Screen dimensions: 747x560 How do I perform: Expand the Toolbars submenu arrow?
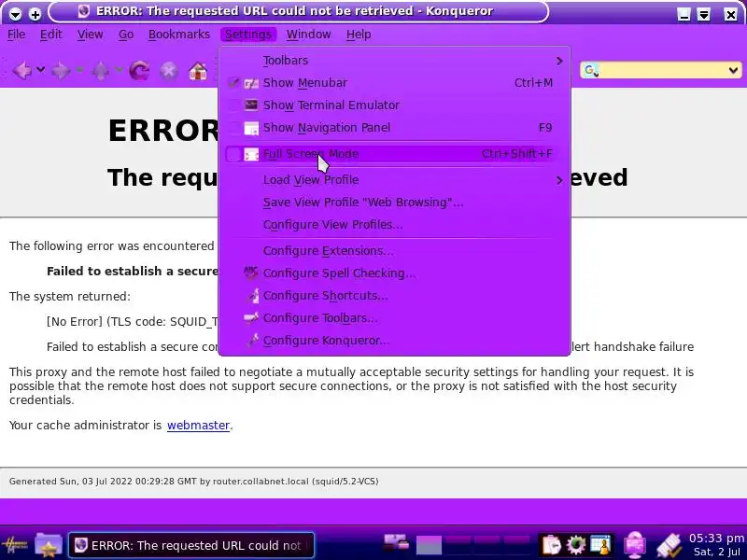559,61
